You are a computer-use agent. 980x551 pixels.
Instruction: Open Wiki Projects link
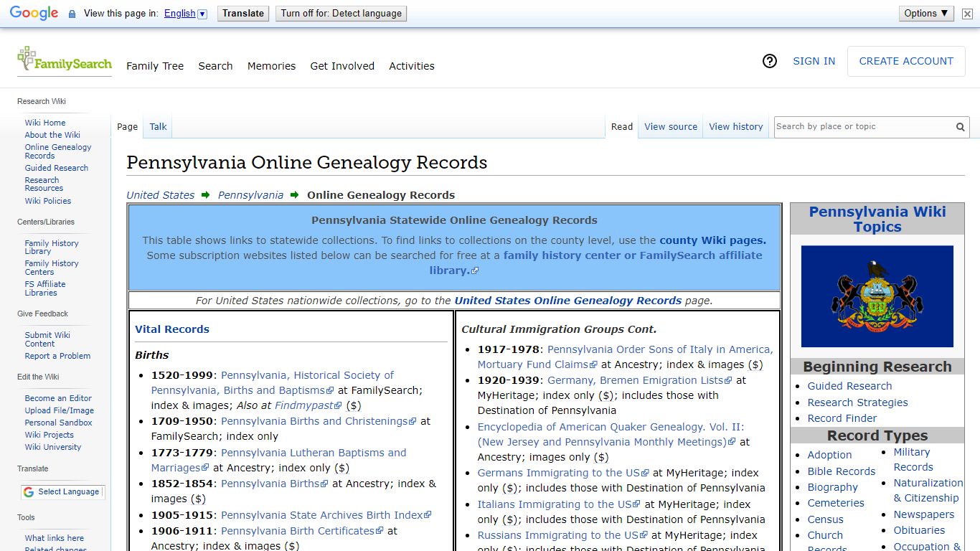point(49,435)
